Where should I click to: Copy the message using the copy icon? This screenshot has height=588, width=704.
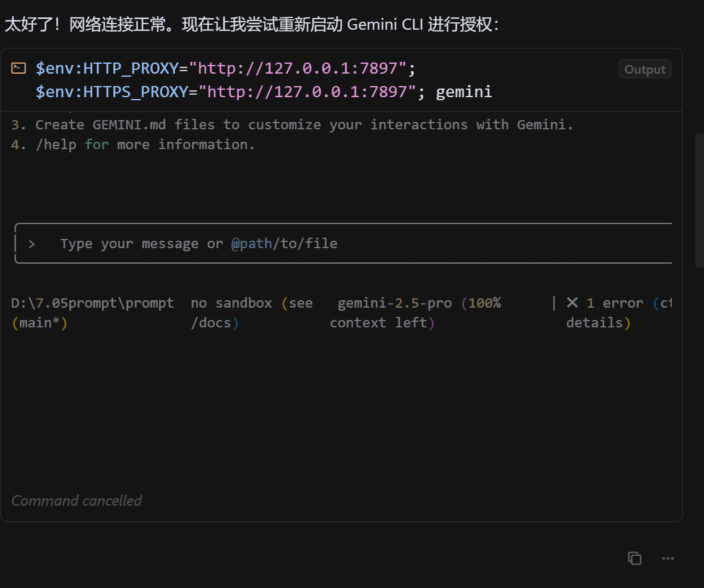635,558
